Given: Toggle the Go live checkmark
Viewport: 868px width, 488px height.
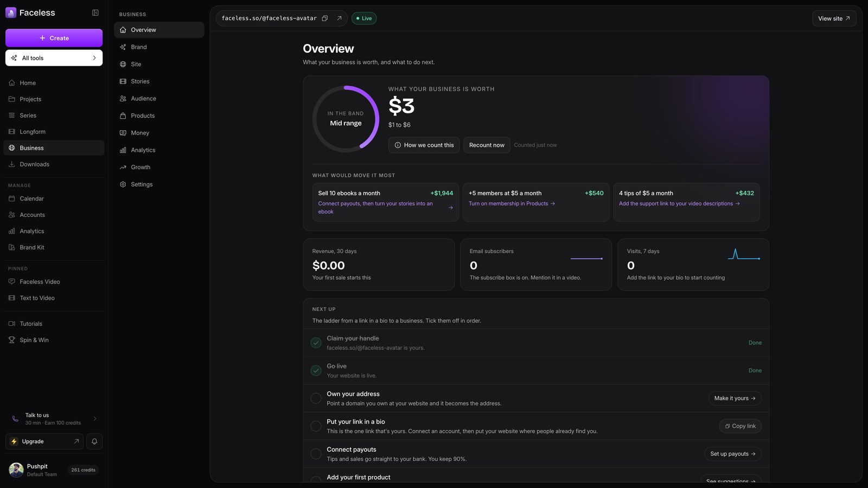Looking at the screenshot, I should click(x=316, y=370).
